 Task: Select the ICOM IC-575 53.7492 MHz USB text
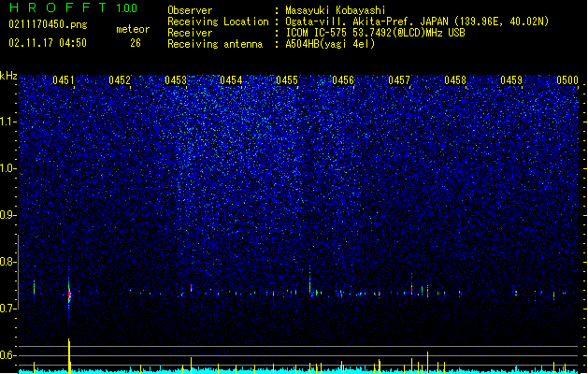point(375,33)
